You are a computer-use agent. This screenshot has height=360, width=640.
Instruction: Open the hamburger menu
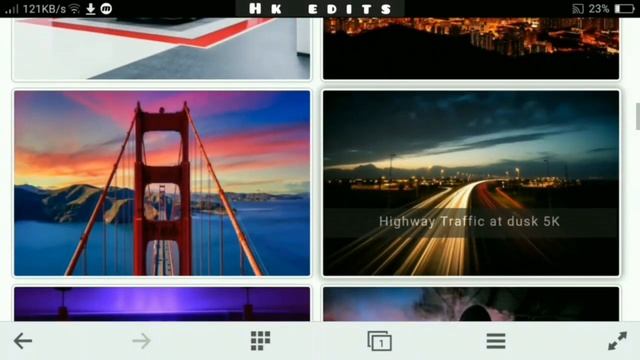pyautogui.click(x=496, y=341)
